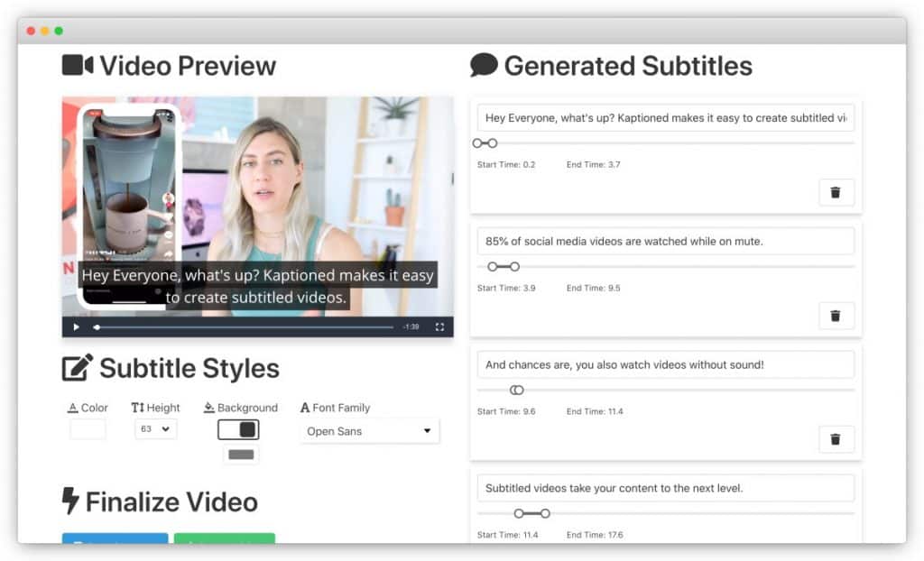Edit the '85% of social media videos' text field
Image resolution: width=924 pixels, height=561 pixels.
tap(665, 241)
